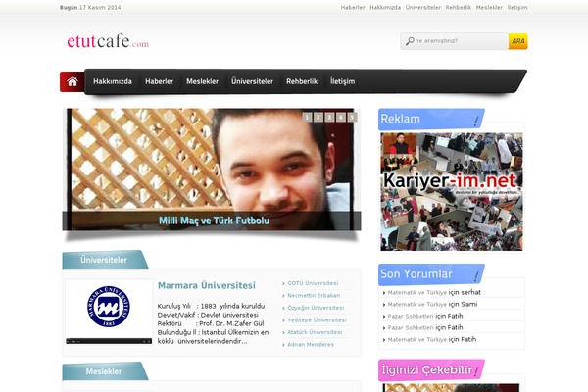Open the Özyeğin Üniversitesi link

[316, 308]
